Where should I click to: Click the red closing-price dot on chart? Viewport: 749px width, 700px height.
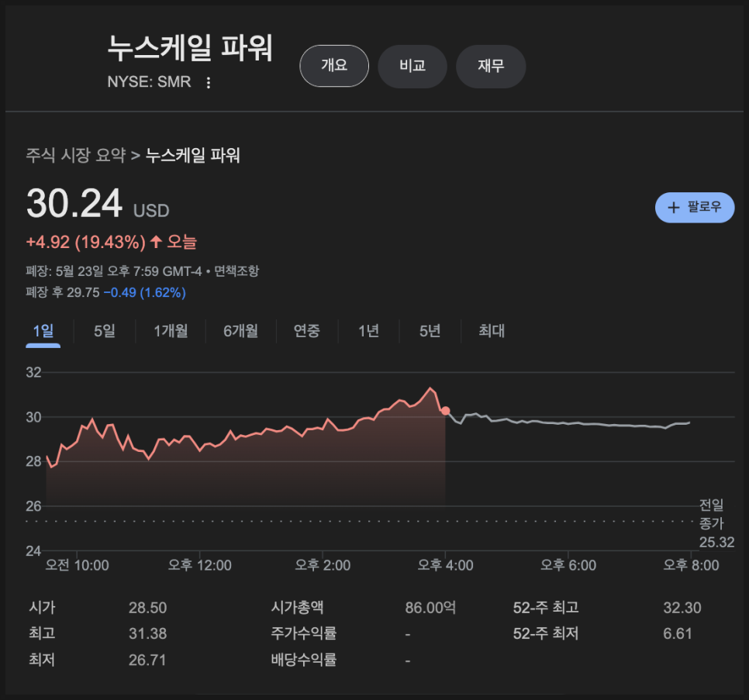click(x=446, y=411)
